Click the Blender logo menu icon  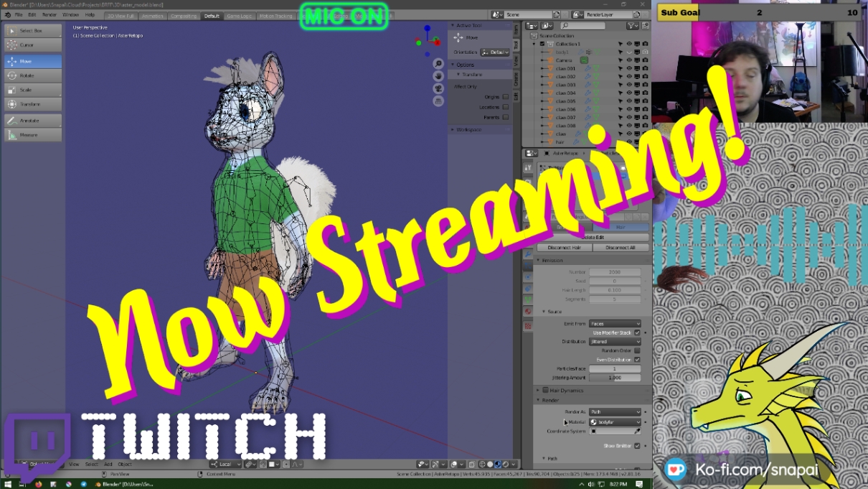coord(8,14)
